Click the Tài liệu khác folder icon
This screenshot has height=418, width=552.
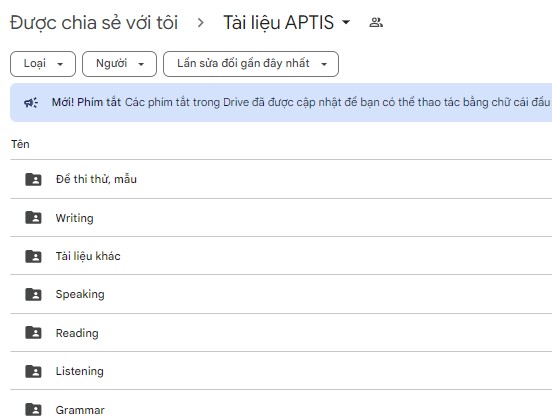tap(33, 256)
